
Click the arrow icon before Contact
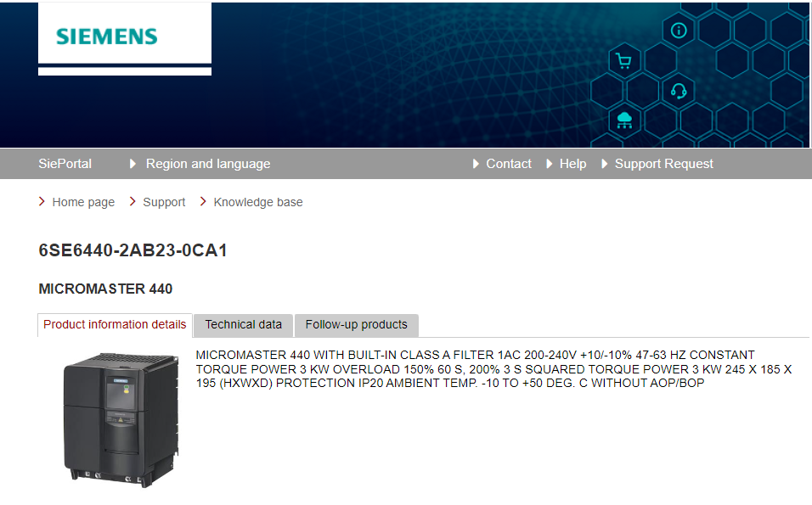476,164
